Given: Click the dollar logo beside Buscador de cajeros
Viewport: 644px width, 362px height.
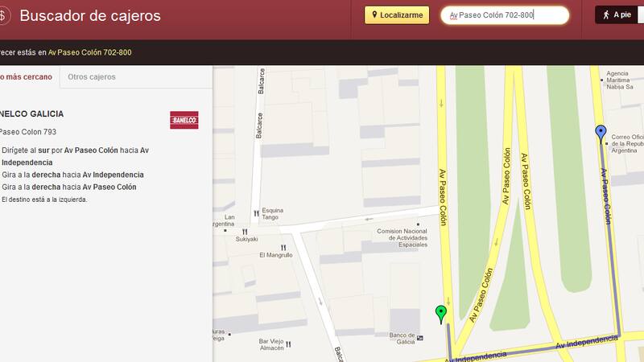Looking at the screenshot, I should tap(3, 16).
